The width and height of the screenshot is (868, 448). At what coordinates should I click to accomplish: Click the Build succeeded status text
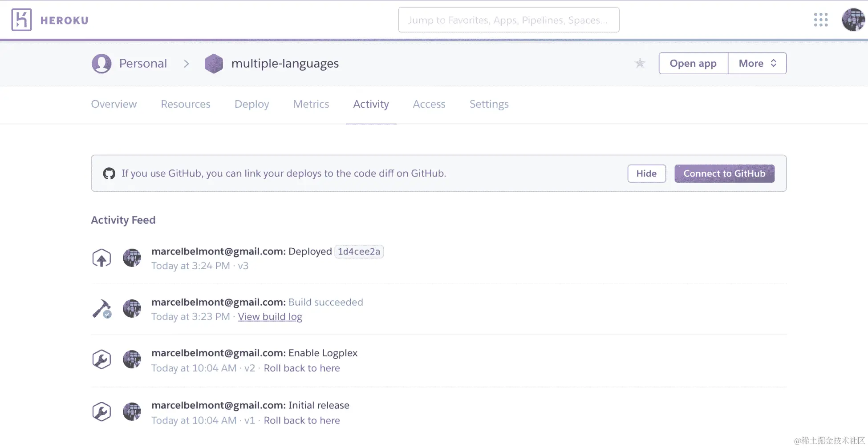point(326,303)
